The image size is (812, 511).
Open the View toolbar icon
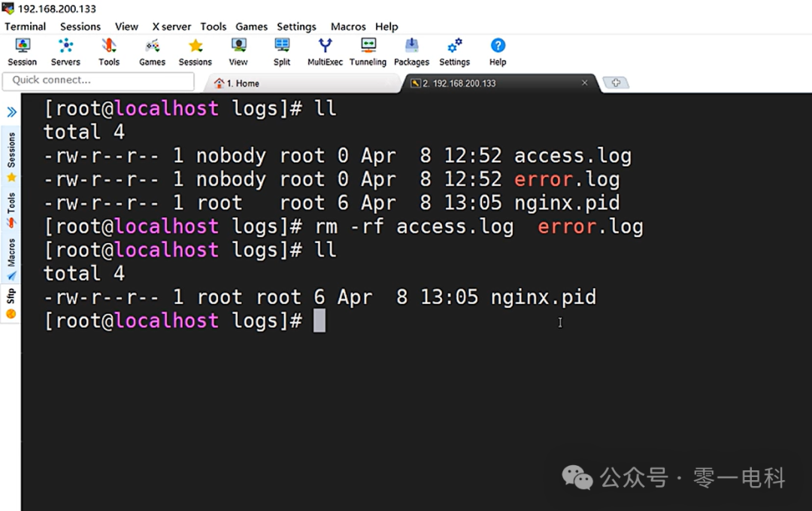pyautogui.click(x=238, y=52)
